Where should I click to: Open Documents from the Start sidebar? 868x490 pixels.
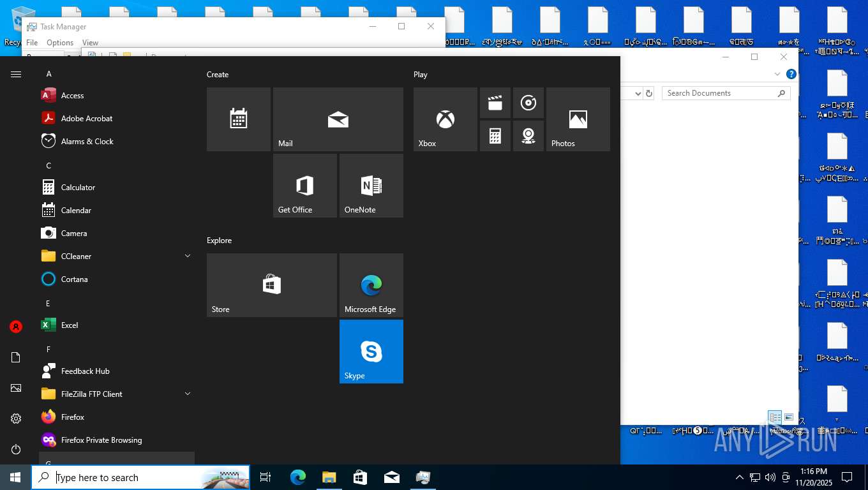(16, 357)
